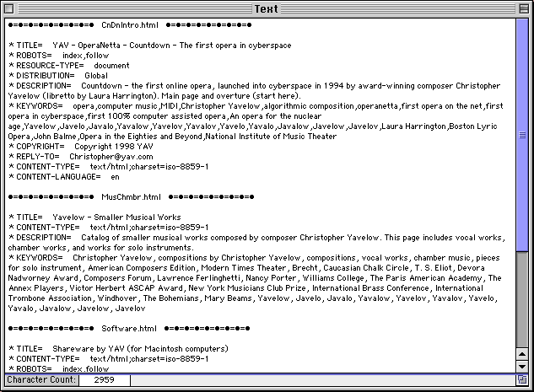
Task: Click the vertical scrollbar thumb
Action: point(522,136)
